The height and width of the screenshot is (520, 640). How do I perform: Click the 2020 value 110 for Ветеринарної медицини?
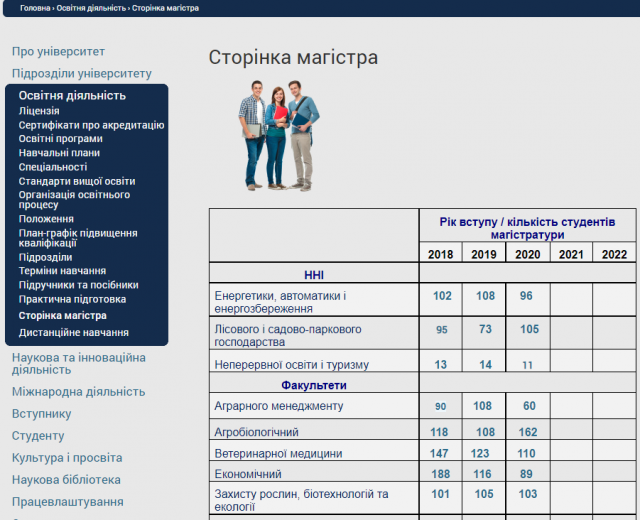click(x=526, y=453)
